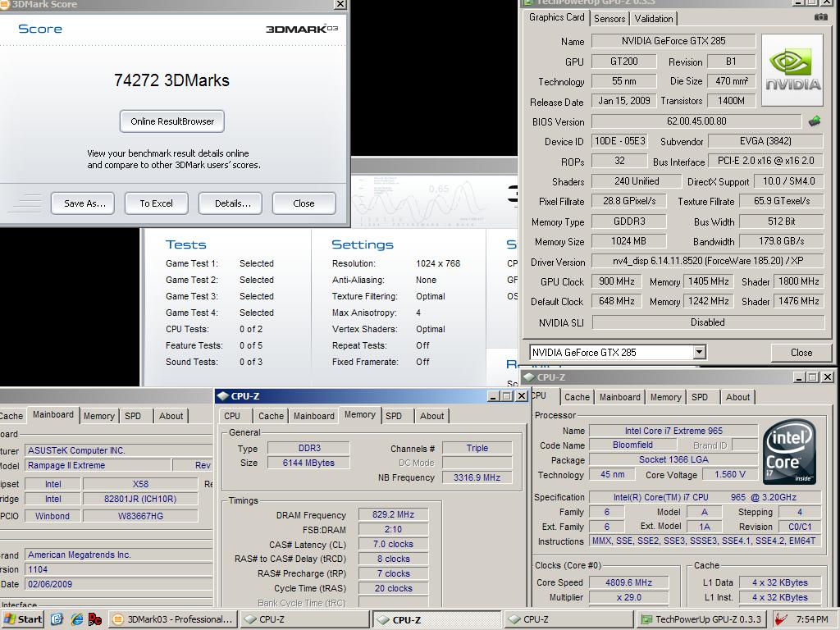The image size is (840, 630).
Task: Open the Cache tab in the processor CPU-Z window
Action: click(577, 397)
